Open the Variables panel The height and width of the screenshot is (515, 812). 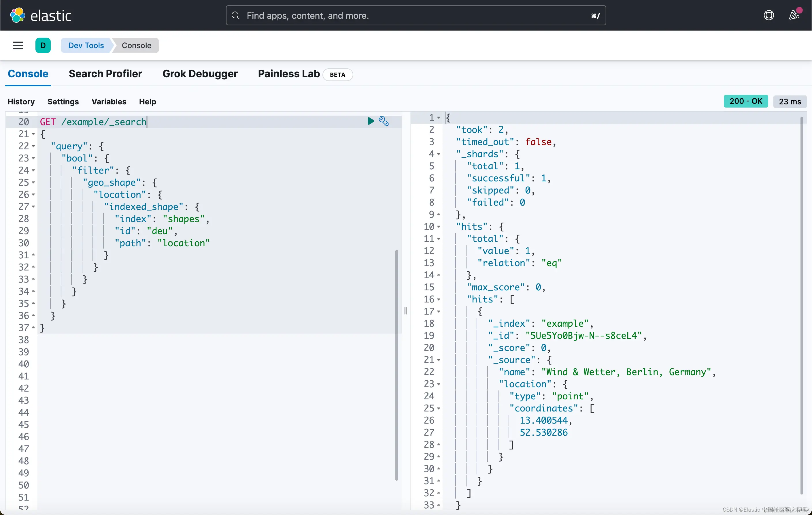click(109, 102)
